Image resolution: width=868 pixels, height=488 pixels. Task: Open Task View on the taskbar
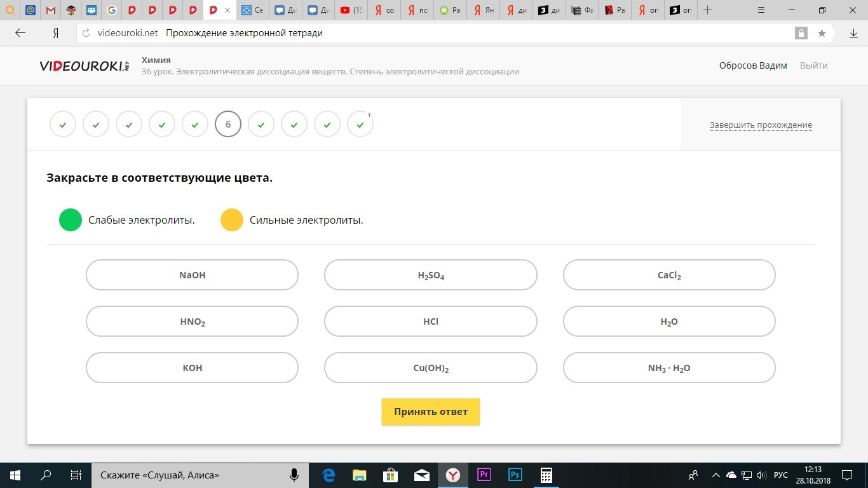pos(76,475)
